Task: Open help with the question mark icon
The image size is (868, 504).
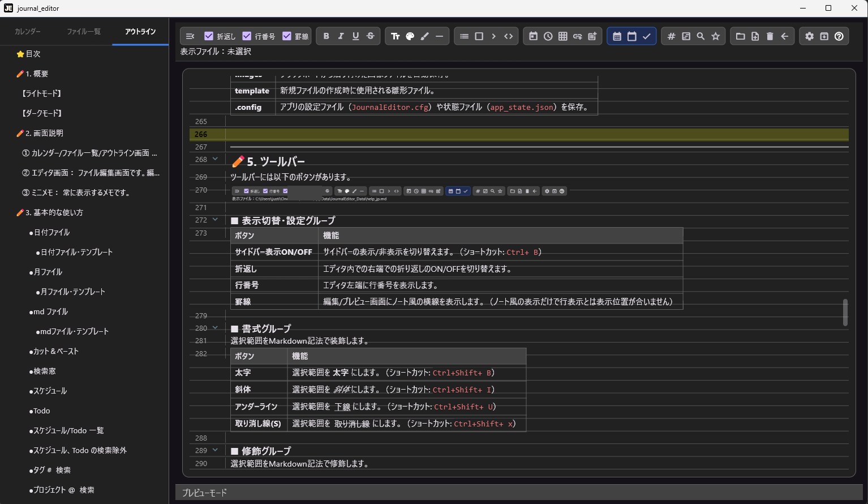Action: [x=839, y=36]
